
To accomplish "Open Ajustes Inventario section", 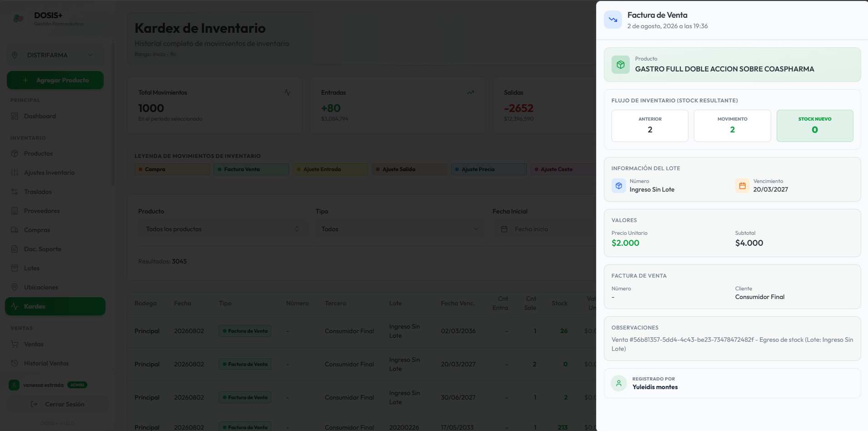I will point(55,172).
